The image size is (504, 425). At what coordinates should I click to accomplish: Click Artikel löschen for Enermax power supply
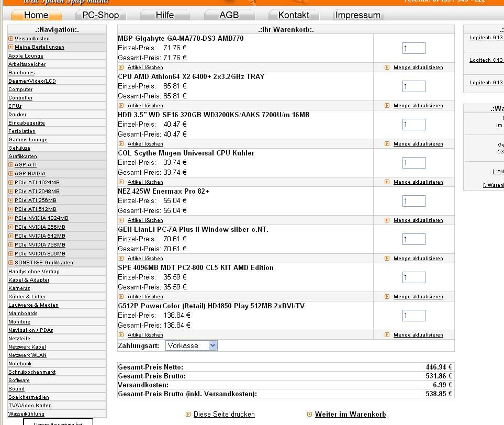(x=145, y=220)
